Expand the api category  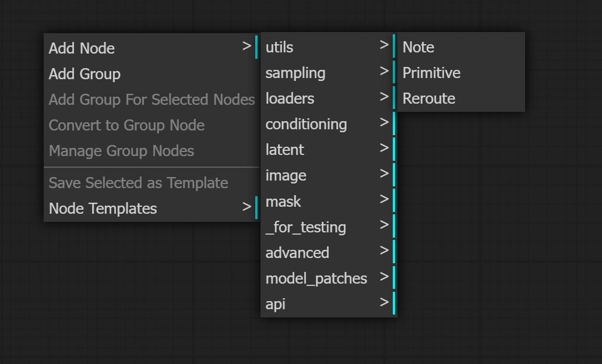coord(329,304)
